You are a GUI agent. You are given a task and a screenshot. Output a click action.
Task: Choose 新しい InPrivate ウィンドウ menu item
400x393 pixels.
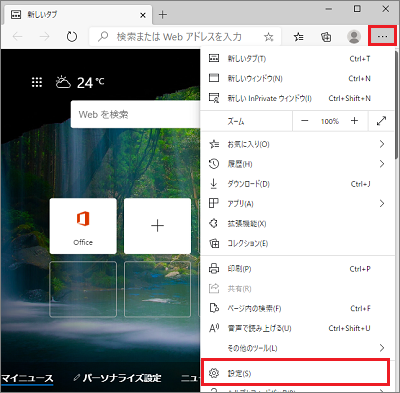pyautogui.click(x=297, y=98)
